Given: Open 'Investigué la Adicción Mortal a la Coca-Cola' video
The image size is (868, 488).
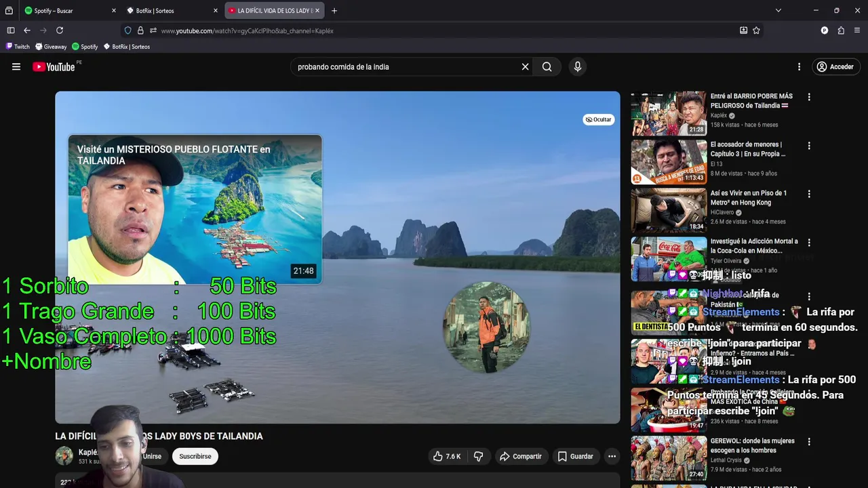Looking at the screenshot, I should (754, 246).
